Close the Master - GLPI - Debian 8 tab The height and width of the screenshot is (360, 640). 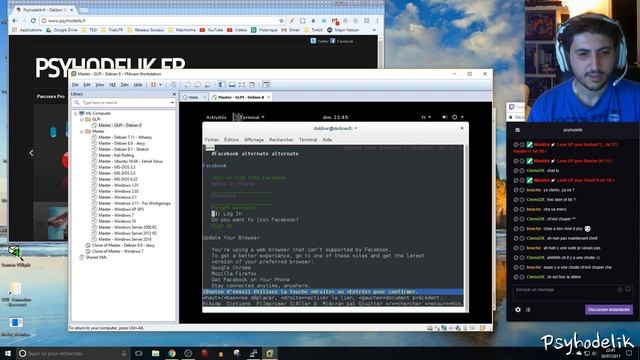click(268, 97)
